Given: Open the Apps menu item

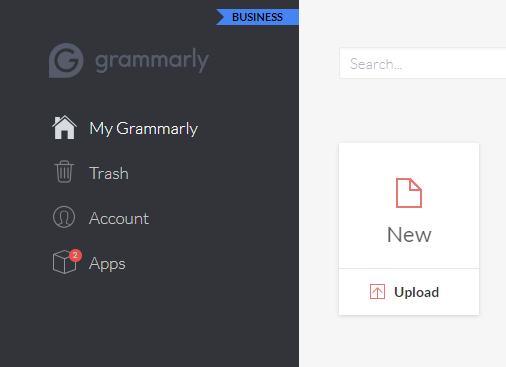Looking at the screenshot, I should coord(107,264).
